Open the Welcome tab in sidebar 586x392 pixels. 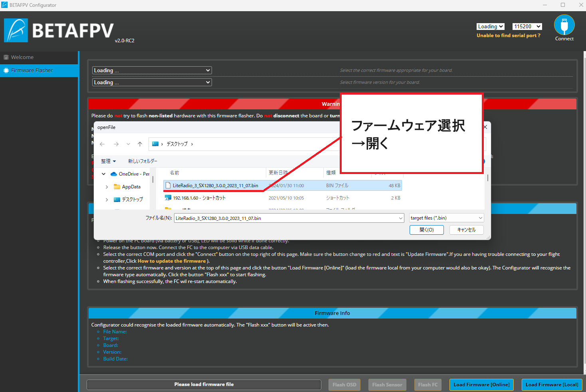pos(39,57)
